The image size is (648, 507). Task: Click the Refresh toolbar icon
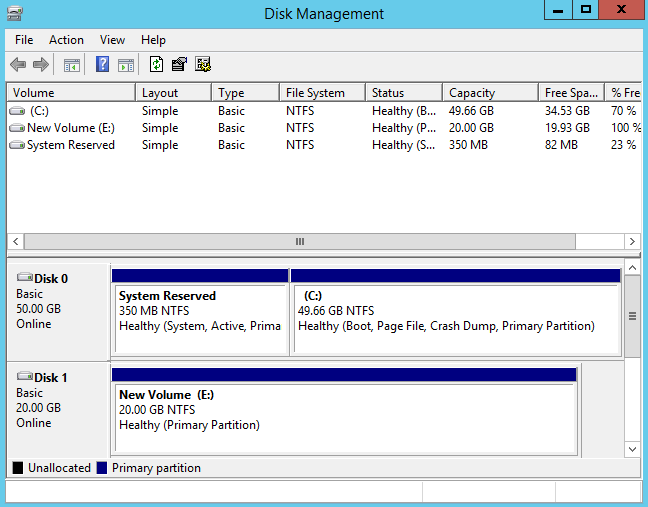click(x=156, y=65)
